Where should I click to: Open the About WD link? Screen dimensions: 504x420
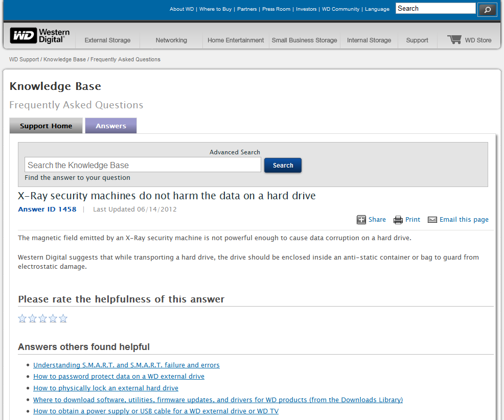click(181, 9)
